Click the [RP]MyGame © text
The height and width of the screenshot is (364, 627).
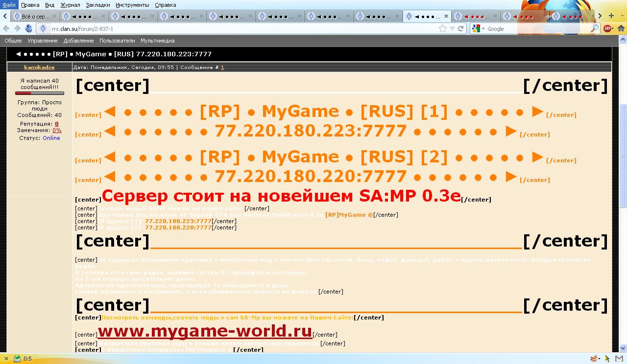349,215
